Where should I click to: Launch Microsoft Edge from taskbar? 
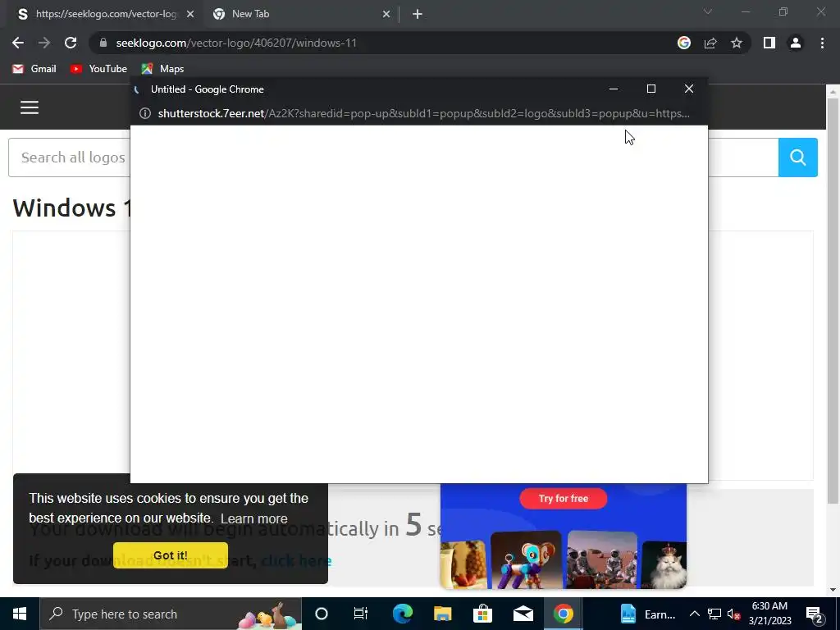402,614
